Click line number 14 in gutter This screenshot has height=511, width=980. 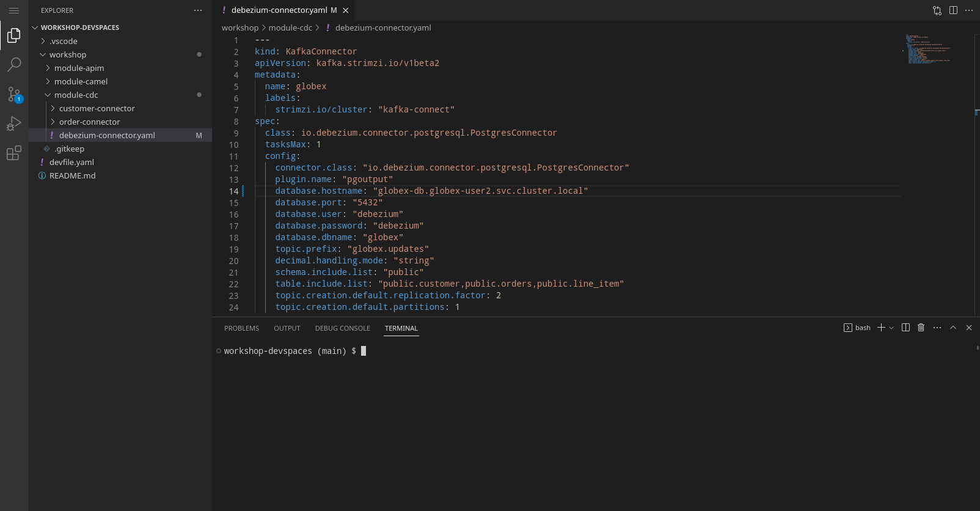(233, 191)
